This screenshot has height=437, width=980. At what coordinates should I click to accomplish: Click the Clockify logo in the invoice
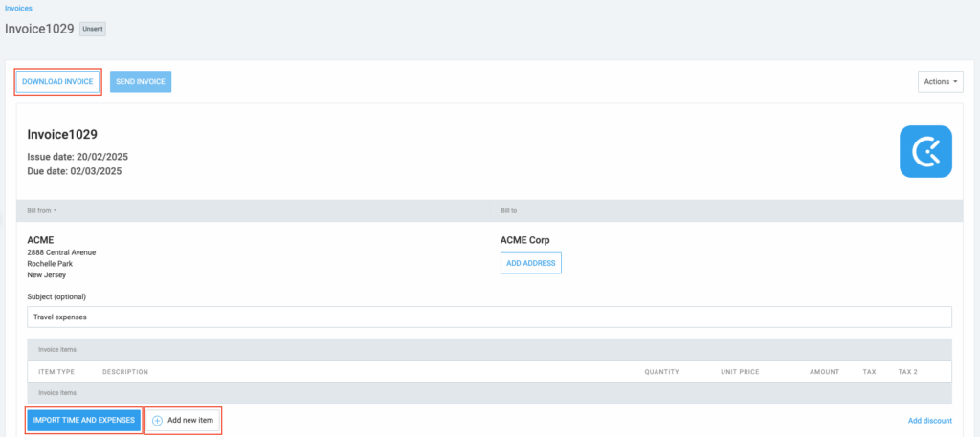(x=925, y=152)
